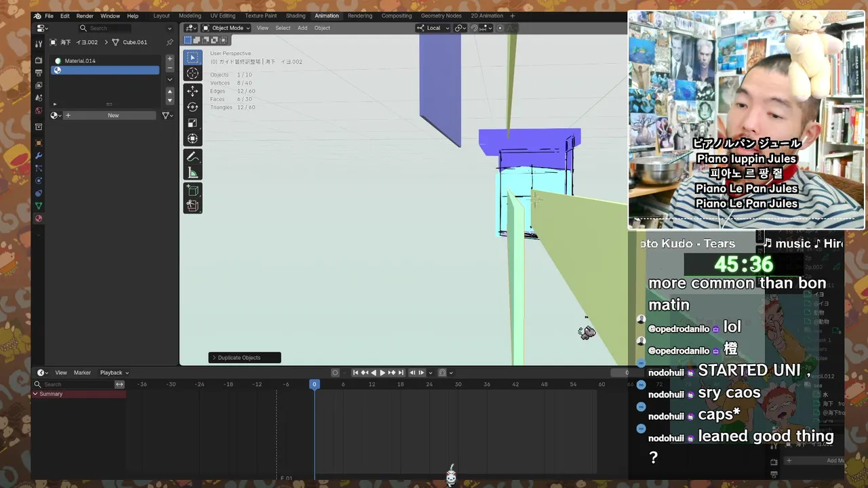Expand the Duplicate Objects panel
The image size is (868, 488).
point(244,357)
